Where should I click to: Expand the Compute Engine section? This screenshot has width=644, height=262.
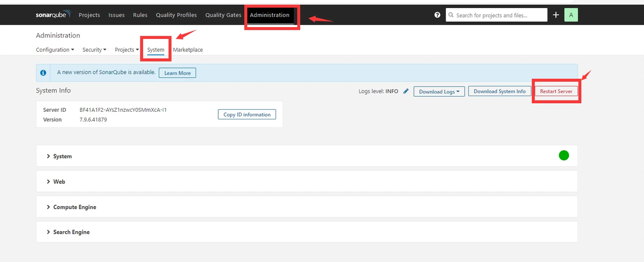(307, 206)
